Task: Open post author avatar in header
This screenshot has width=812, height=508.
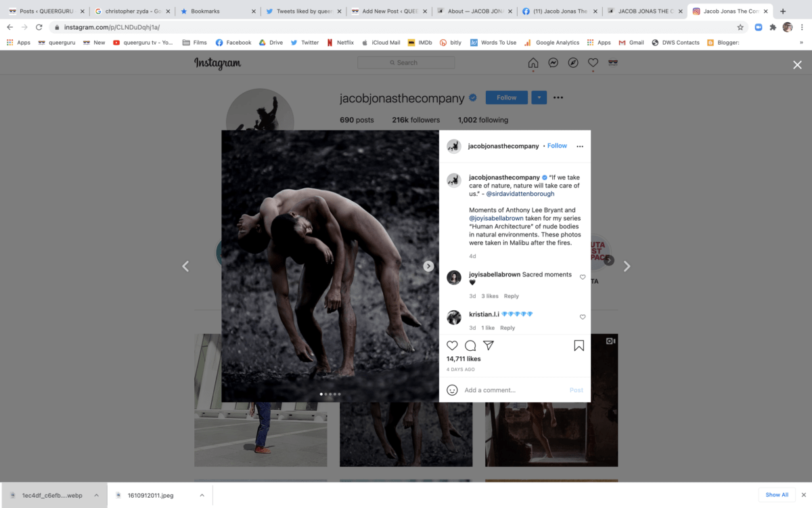Action: 454,146
